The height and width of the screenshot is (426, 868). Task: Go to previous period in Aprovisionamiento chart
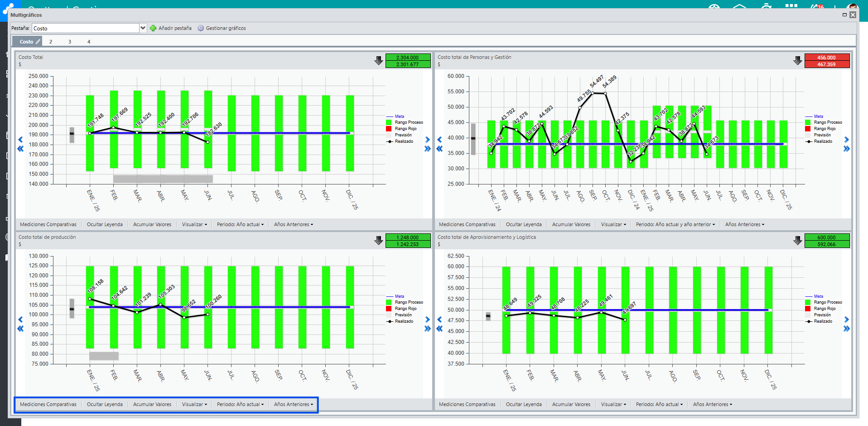pos(439,319)
